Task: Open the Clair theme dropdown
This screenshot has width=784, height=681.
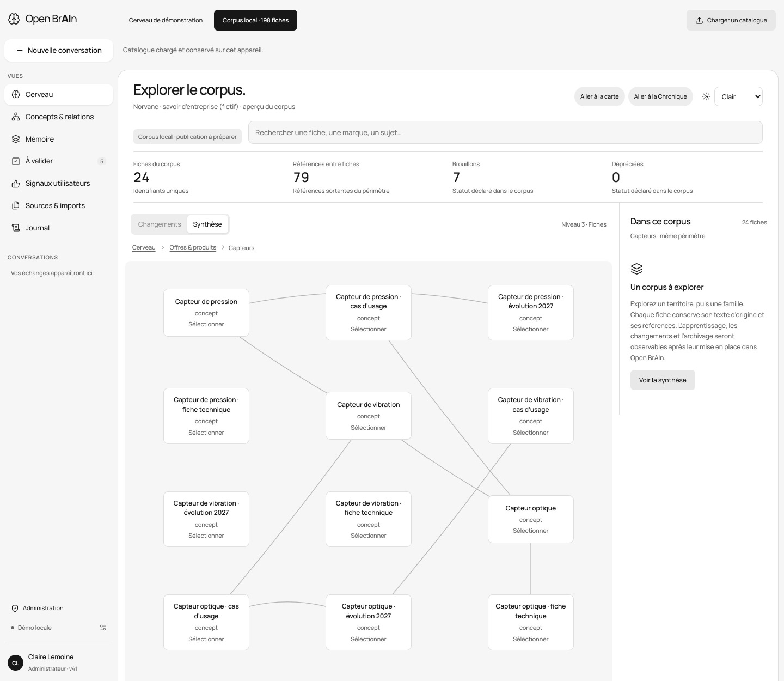Action: pos(738,96)
